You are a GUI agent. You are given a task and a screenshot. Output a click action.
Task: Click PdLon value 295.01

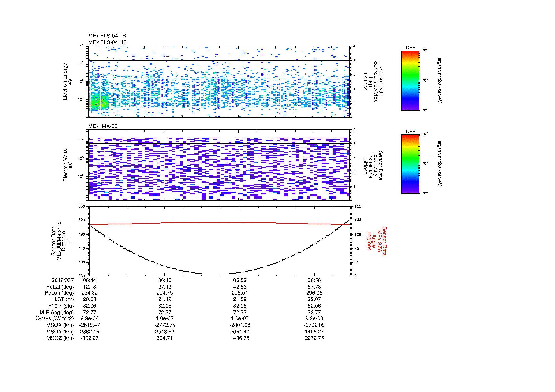pyautogui.click(x=240, y=293)
